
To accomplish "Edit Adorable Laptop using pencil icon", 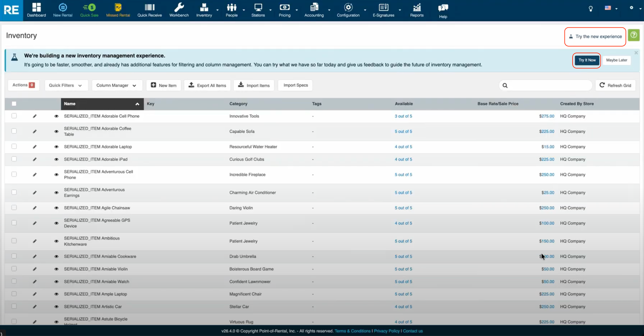I will pos(35,147).
